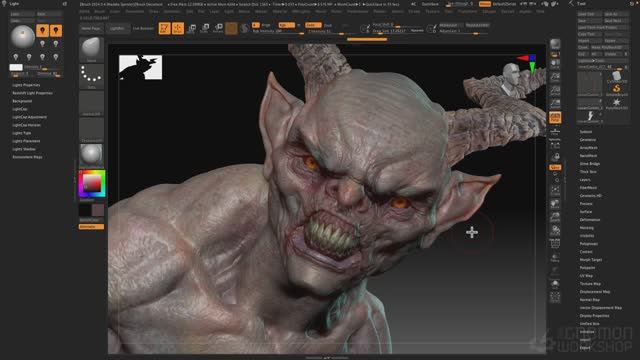This screenshot has height=360, width=640.
Task: Click the Rotate view icon on right shelf
Action: click(x=555, y=231)
